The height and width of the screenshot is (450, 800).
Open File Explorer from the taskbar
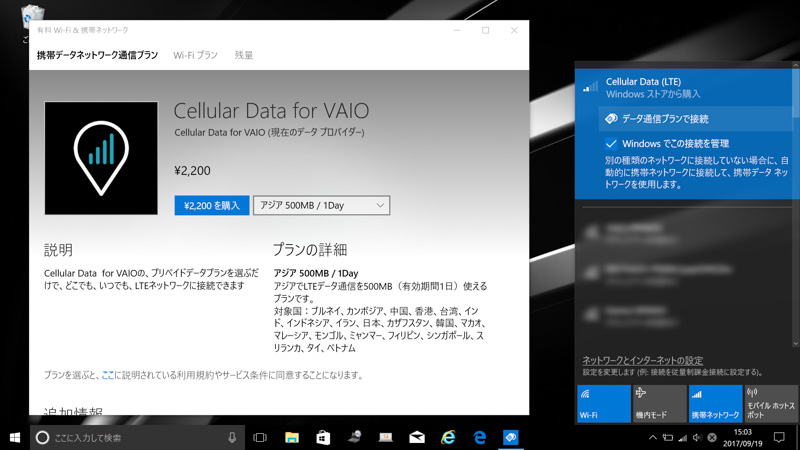tap(292, 437)
